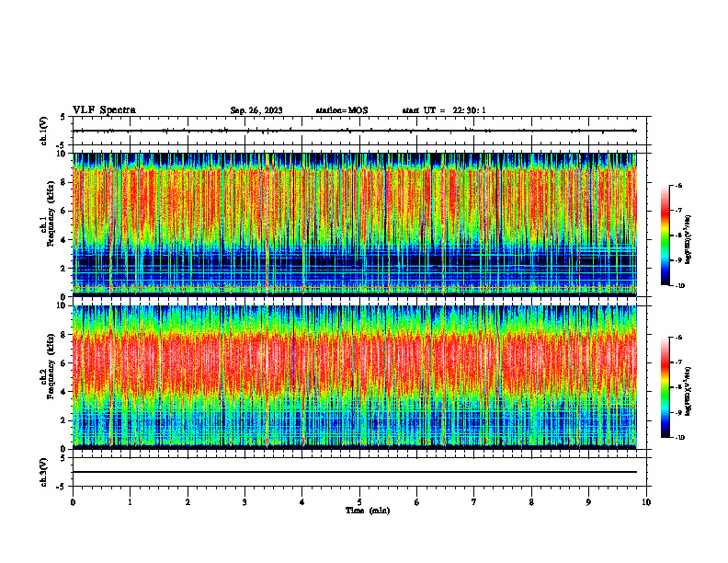
Task: Click the "VLF Spectra" plot title
Action: [x=104, y=110]
